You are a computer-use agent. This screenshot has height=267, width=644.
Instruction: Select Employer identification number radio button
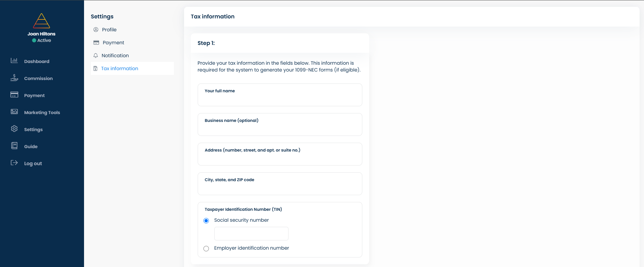click(206, 249)
